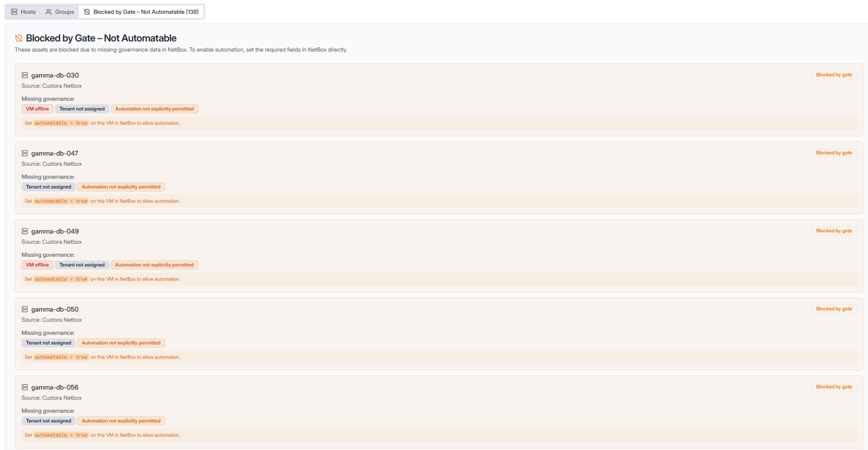The image size is (868, 450).
Task: Click the Groups people icon
Action: tap(49, 11)
